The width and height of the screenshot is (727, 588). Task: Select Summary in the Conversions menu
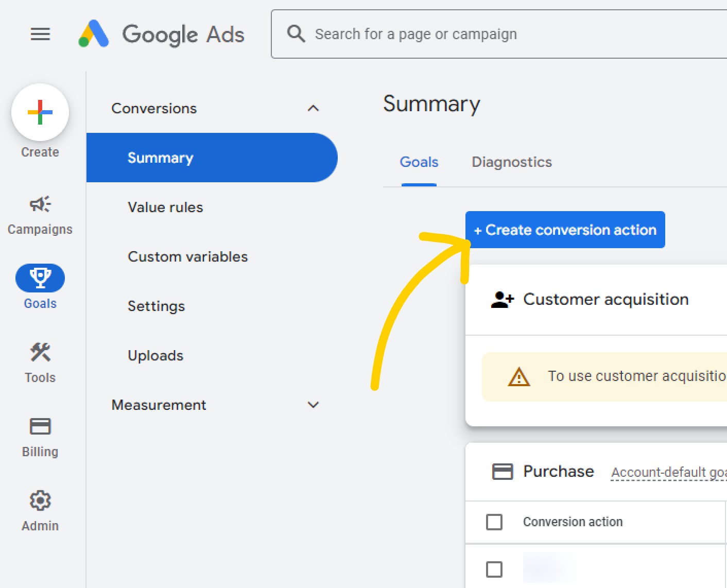point(212,158)
